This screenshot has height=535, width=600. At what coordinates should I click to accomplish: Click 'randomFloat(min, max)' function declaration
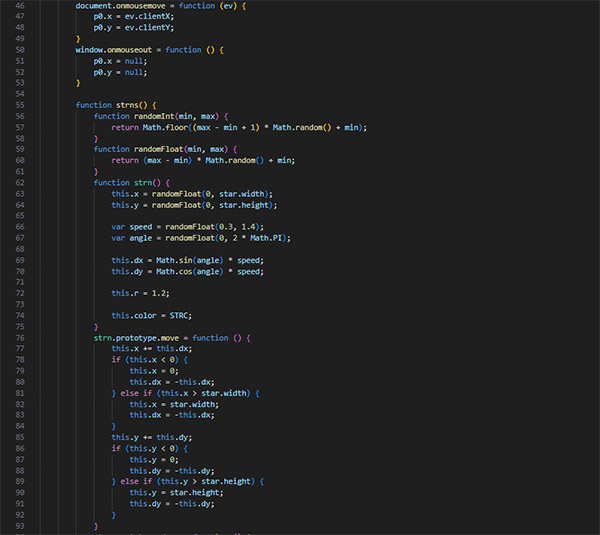(x=161, y=149)
